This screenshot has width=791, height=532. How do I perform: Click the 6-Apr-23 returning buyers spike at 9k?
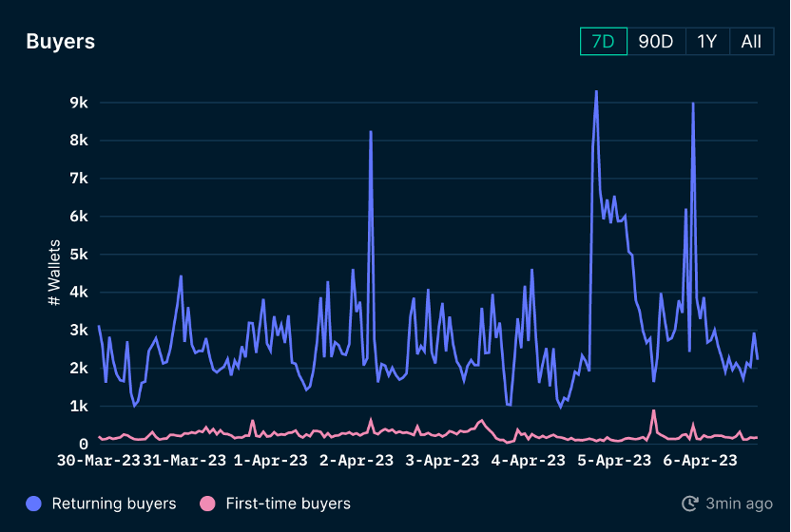pyautogui.click(x=693, y=104)
